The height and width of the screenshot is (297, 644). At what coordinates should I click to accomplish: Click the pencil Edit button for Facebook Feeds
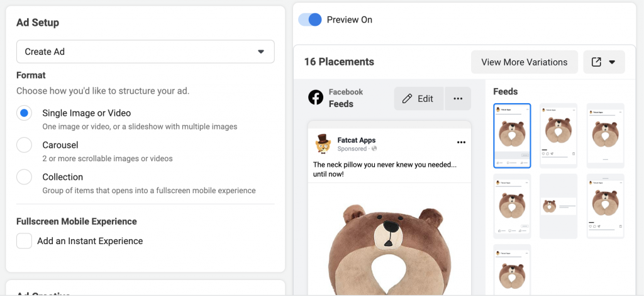tap(419, 99)
